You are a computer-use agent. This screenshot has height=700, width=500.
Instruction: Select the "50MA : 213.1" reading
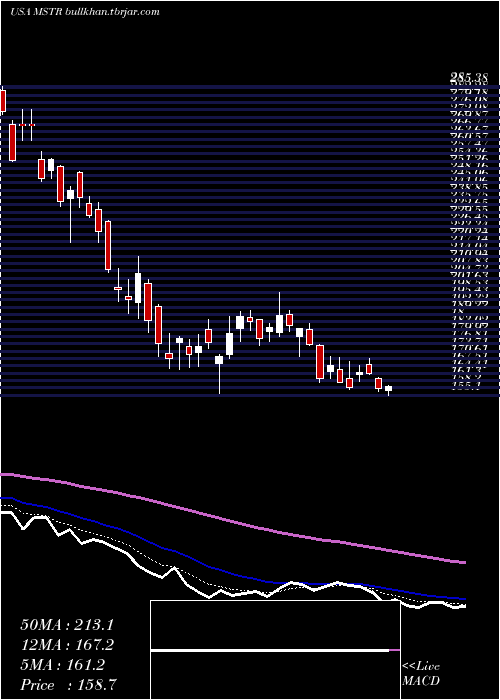(x=67, y=625)
